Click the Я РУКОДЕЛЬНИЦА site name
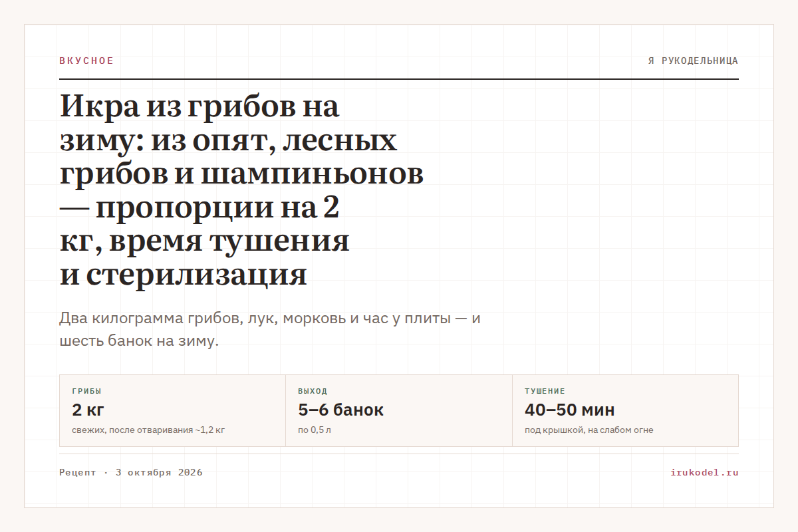The height and width of the screenshot is (532, 798). (693, 61)
